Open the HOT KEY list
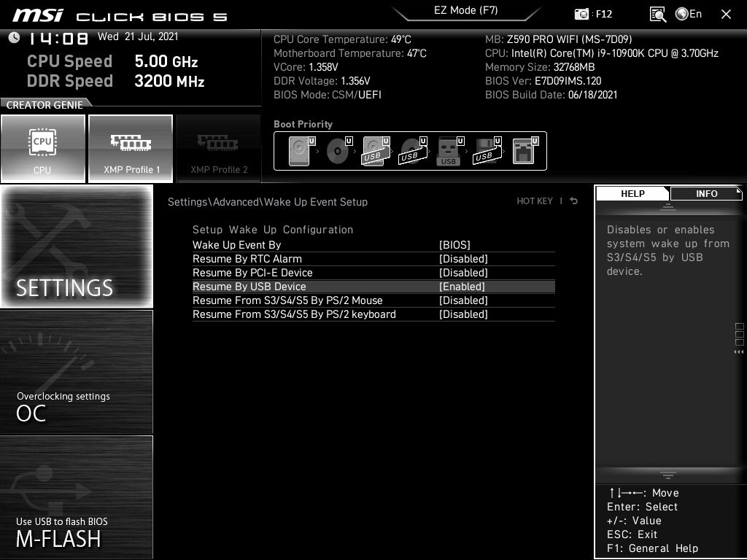Screen dimensions: 747x560 click(535, 201)
